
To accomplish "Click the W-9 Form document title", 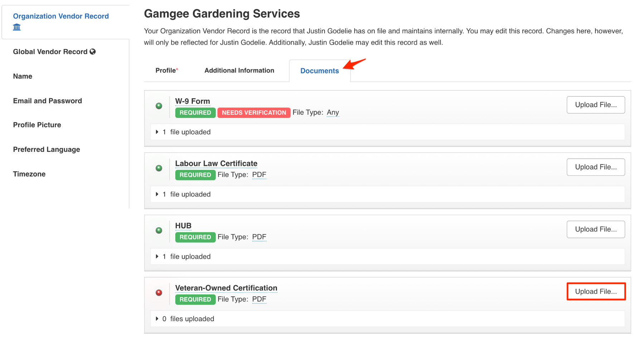I will pos(192,101).
